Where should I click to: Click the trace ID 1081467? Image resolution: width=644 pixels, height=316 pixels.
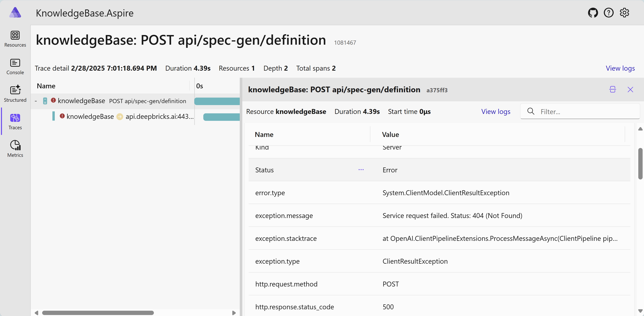point(345,43)
